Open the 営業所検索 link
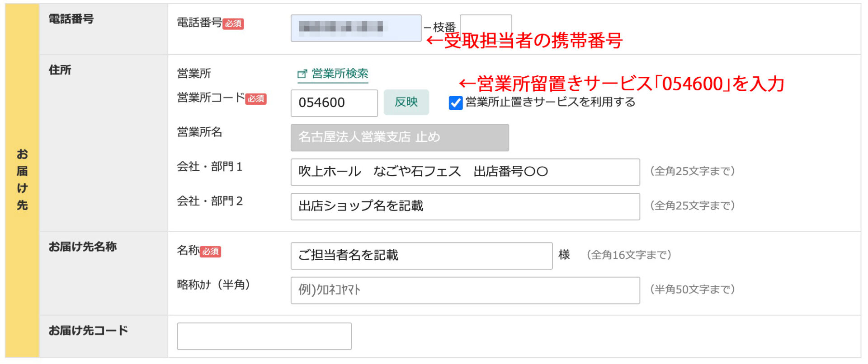Image resolution: width=868 pixels, height=364 pixels. coord(340,74)
